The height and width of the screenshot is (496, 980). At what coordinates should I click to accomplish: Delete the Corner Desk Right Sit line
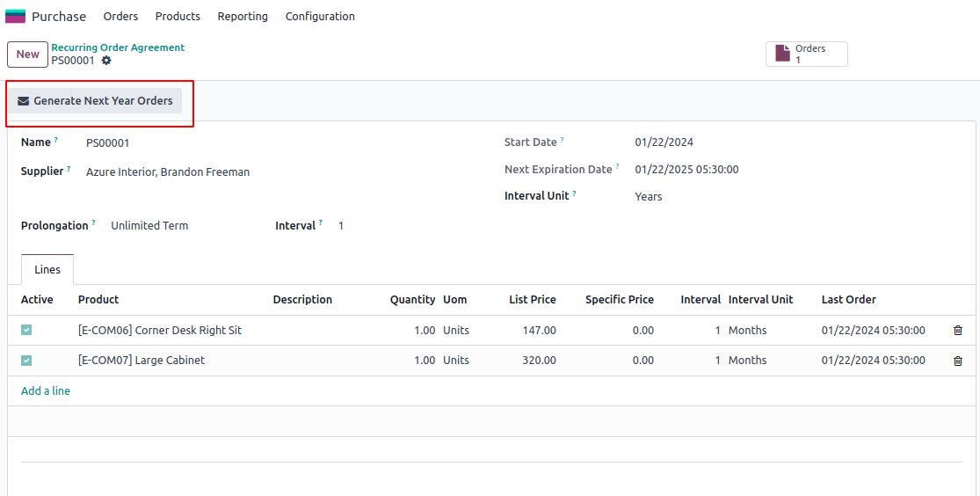click(x=957, y=331)
